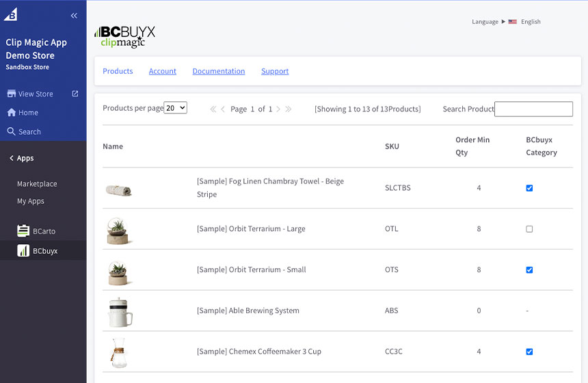Viewport: 588px width, 383px height.
Task: Click the BigCommerce logo icon
Action: [12, 15]
